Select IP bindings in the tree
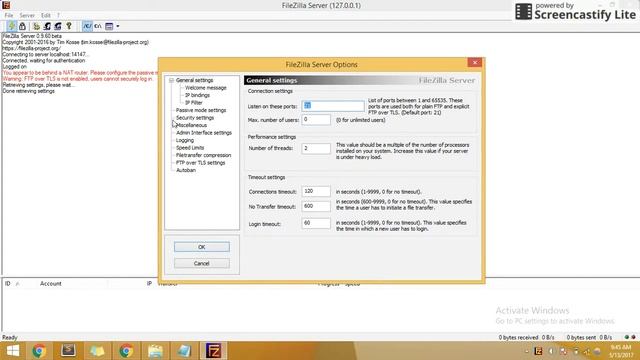640x360 pixels. pyautogui.click(x=197, y=95)
